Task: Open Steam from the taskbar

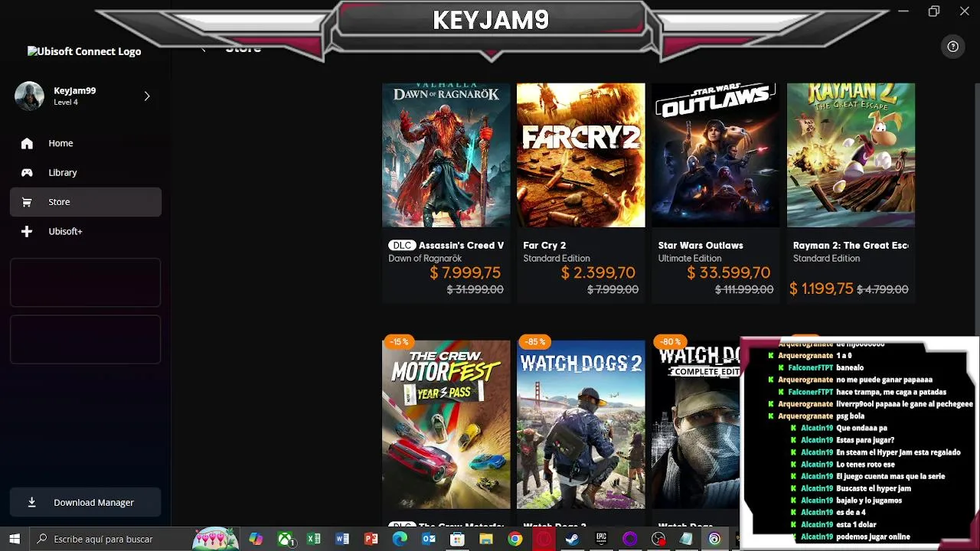Action: pyautogui.click(x=572, y=539)
